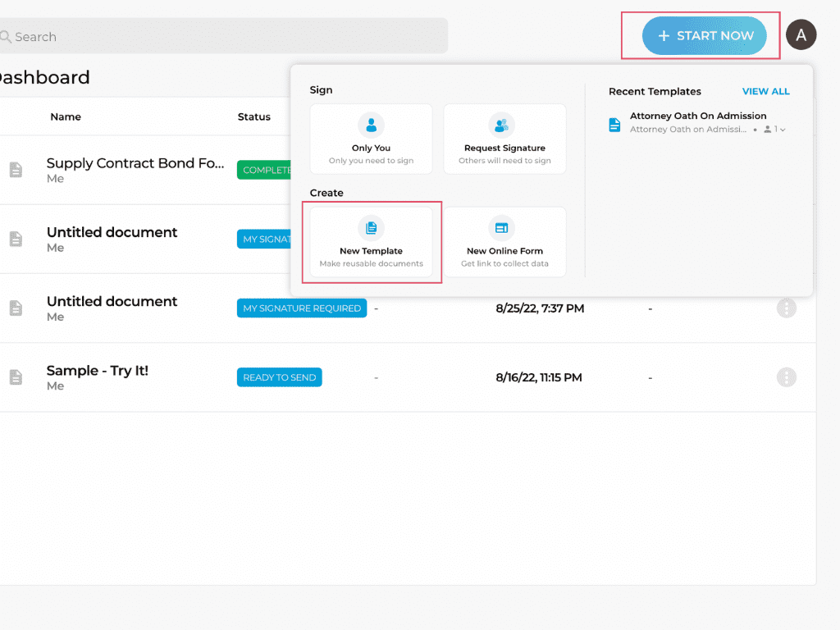Click file icon of the Untitled document dated 8/25/22
The image size is (840, 630).
pos(16,308)
